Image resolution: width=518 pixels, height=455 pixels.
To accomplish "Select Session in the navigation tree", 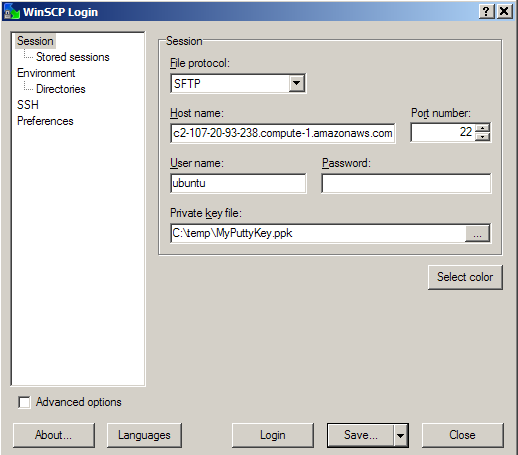I will (x=35, y=41).
